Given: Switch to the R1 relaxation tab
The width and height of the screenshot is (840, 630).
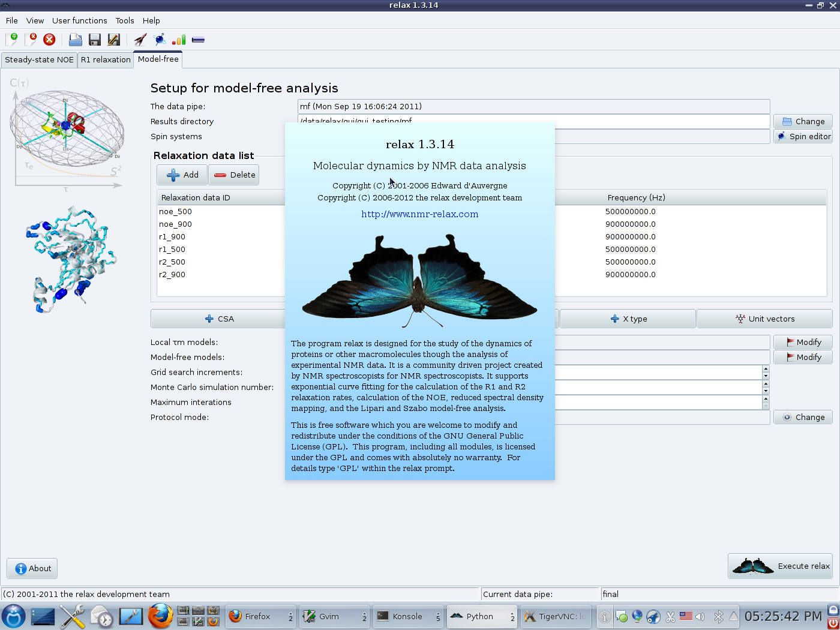Looking at the screenshot, I should [106, 59].
